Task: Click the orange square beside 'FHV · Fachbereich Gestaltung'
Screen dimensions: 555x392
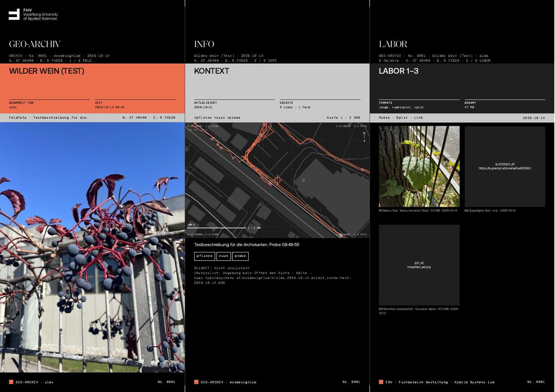Action: (381, 382)
